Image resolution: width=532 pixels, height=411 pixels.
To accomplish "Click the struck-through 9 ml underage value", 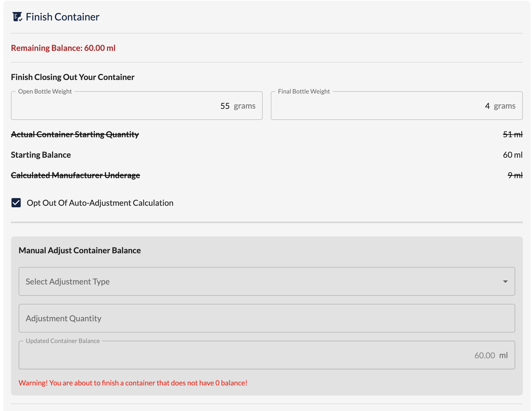I will coord(515,175).
